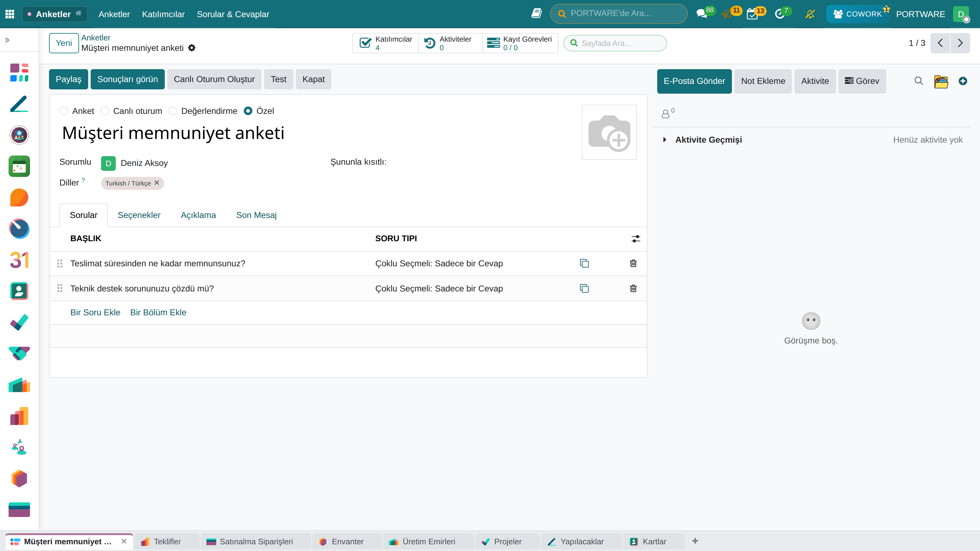The image size is (980, 551).
Task: Open the PORTWARE company switcher
Action: click(x=920, y=14)
